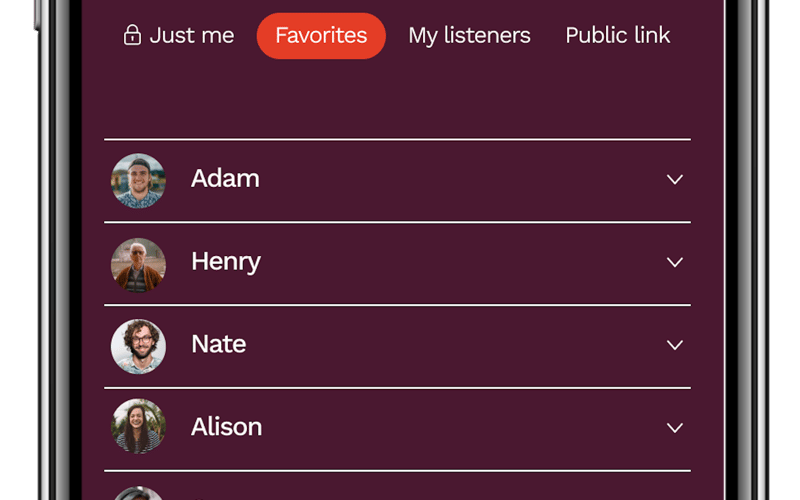800x500 pixels.
Task: Open Henry's dropdown arrow
Action: pos(675,263)
